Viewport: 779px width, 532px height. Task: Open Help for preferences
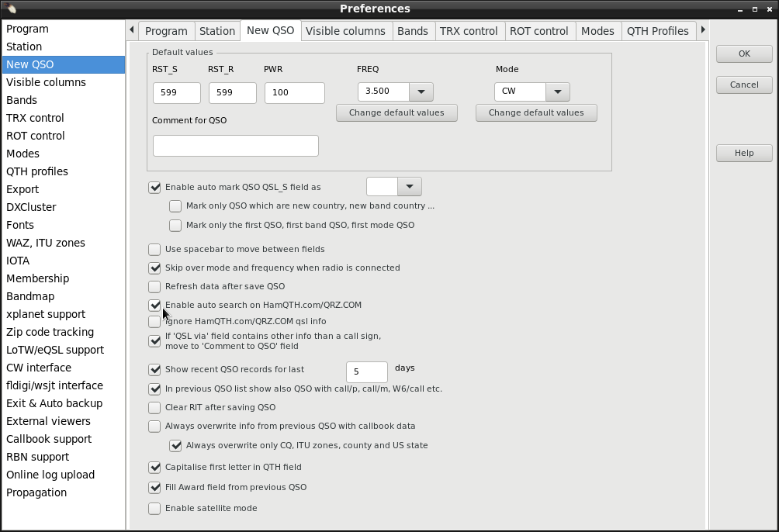click(x=744, y=153)
